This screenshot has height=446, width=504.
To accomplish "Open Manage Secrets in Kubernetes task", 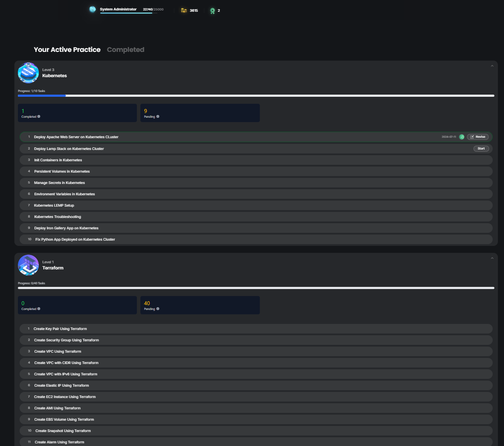I will [256, 183].
